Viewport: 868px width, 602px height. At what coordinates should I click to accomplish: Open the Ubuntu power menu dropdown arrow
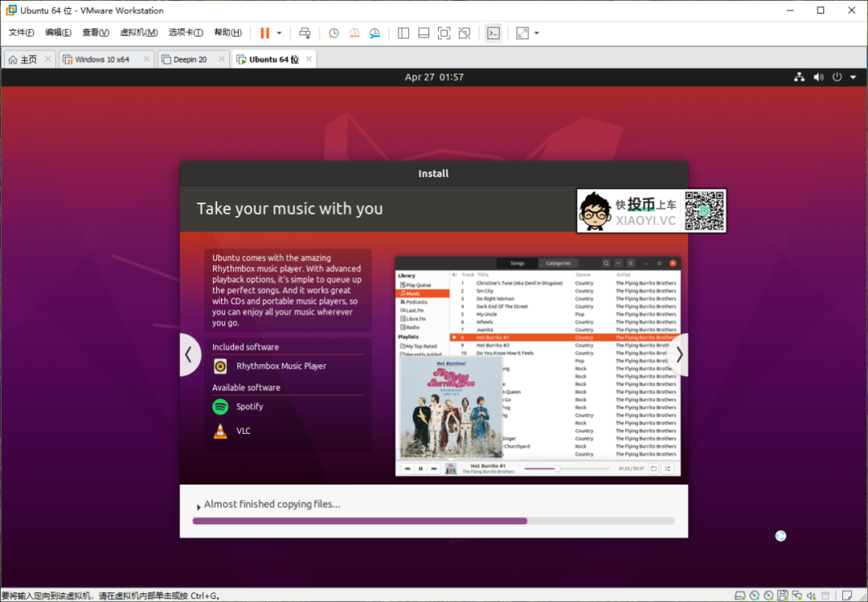[854, 76]
